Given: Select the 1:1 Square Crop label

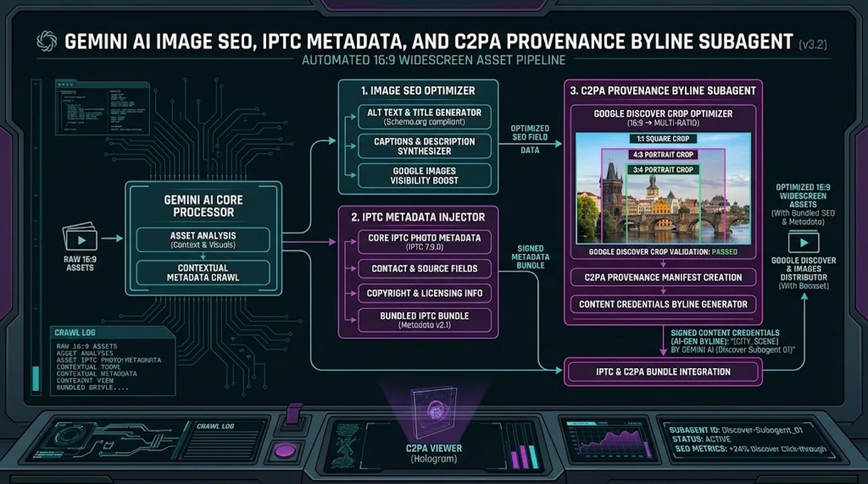Looking at the screenshot, I should 663,139.
